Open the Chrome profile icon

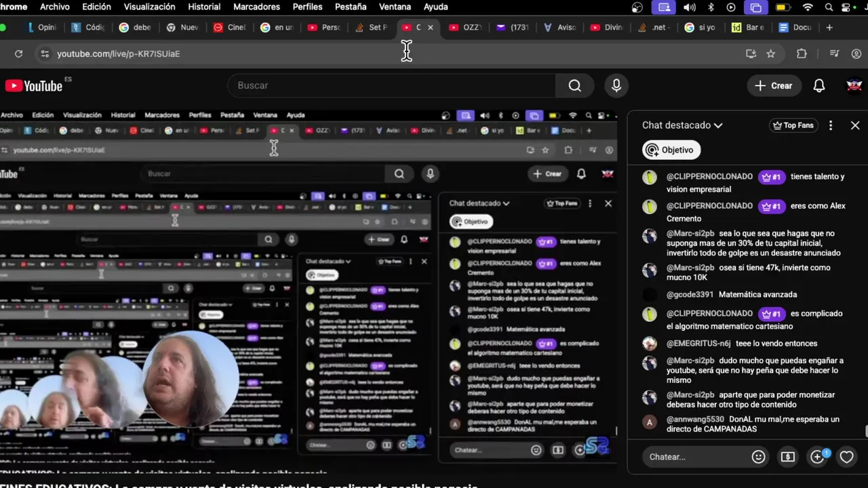click(856, 54)
